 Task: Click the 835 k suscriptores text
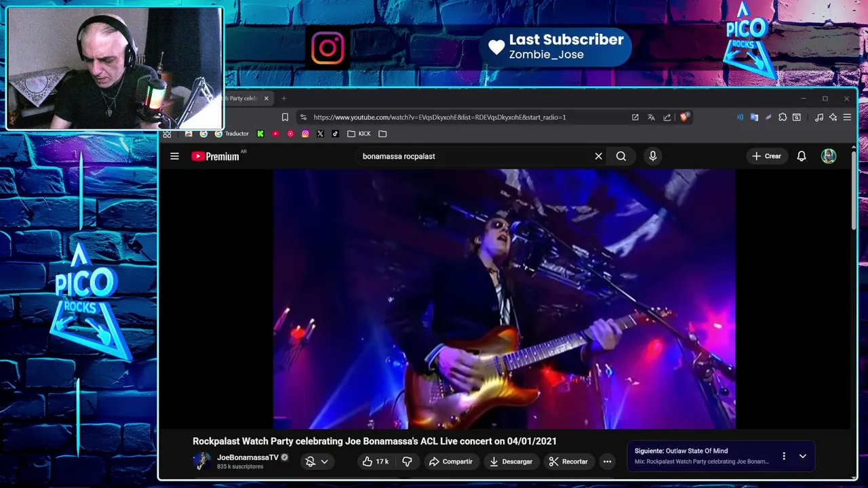(x=240, y=467)
